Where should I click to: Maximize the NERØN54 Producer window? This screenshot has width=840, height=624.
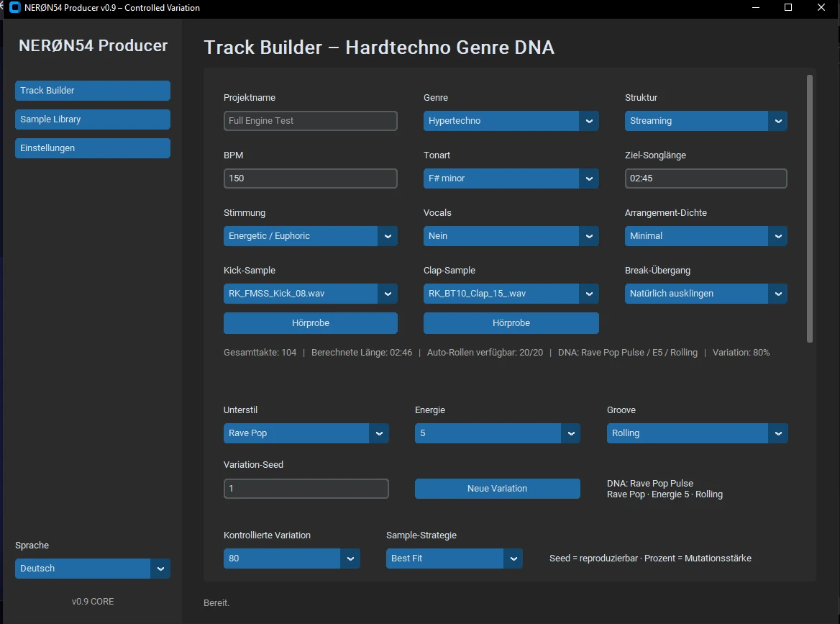tap(788, 7)
